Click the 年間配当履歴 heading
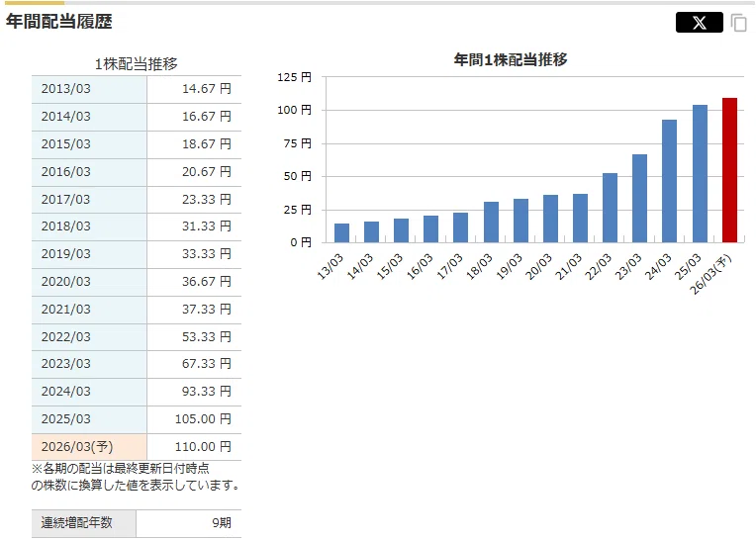The image size is (756, 541). tap(58, 22)
